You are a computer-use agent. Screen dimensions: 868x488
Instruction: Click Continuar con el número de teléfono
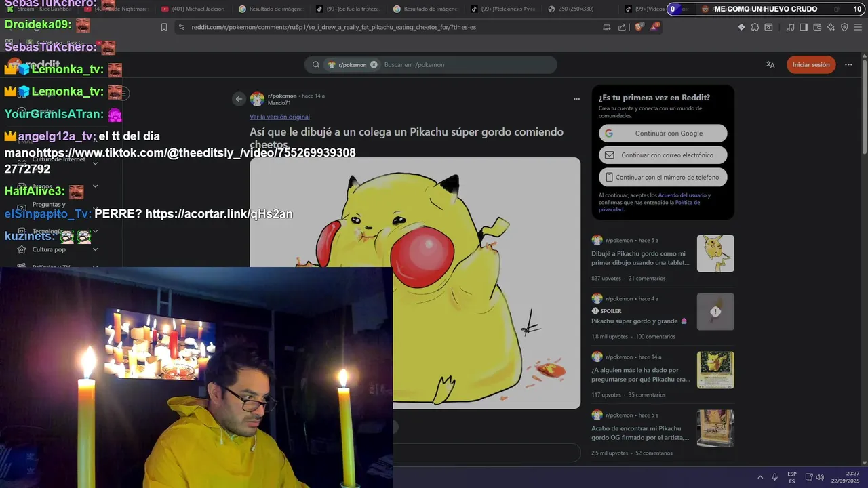[663, 178]
